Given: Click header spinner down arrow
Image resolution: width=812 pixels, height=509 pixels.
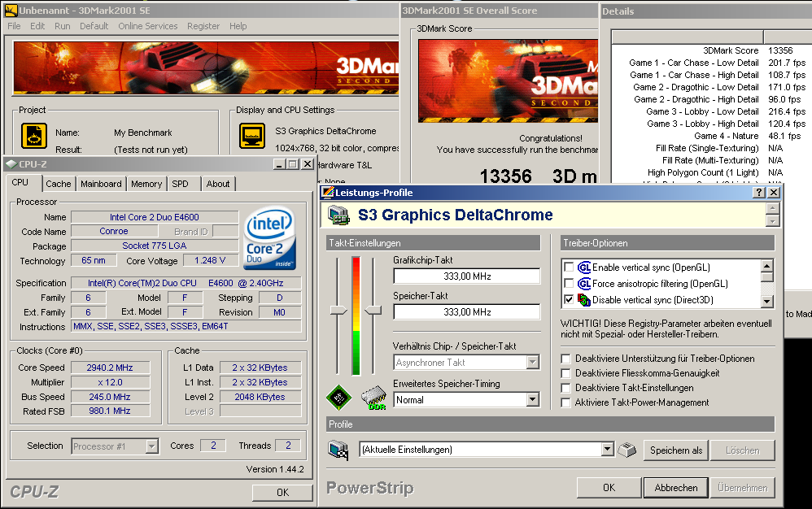Looking at the screenshot, I should pos(772,221).
